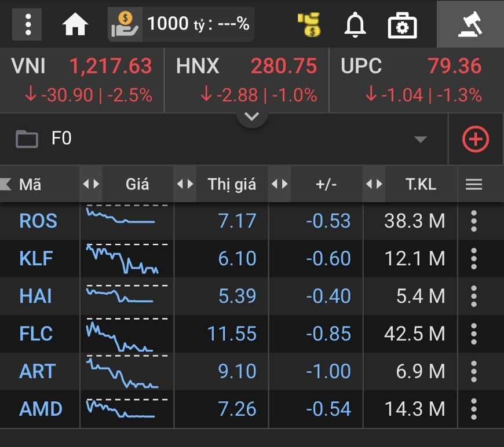This screenshot has height=447, width=504.
Task: Open the portfolio briefcase icon
Action: [403, 25]
